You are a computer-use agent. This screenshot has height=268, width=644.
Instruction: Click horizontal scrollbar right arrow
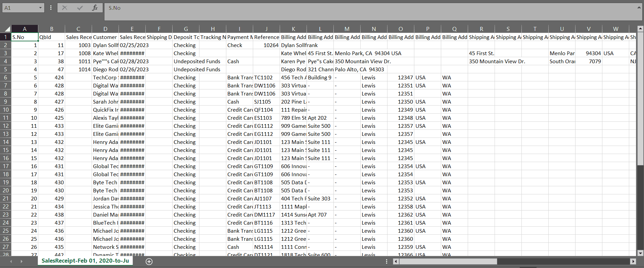coord(633,261)
